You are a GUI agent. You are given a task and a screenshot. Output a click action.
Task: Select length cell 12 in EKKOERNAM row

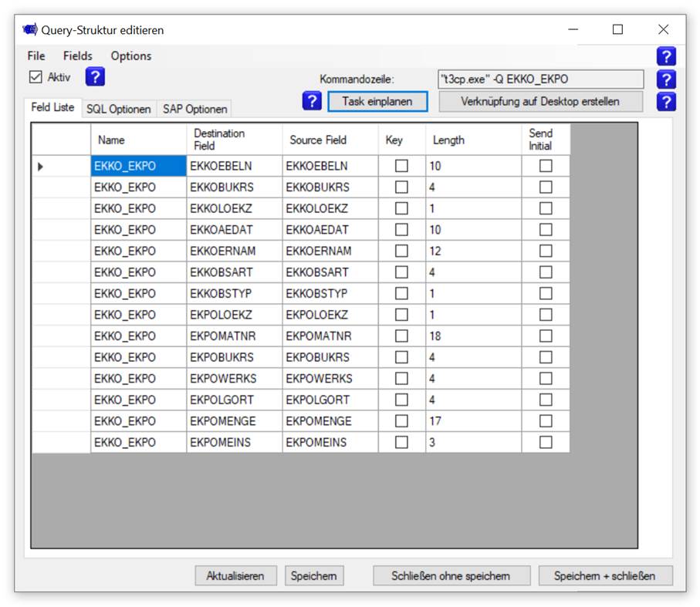click(474, 251)
